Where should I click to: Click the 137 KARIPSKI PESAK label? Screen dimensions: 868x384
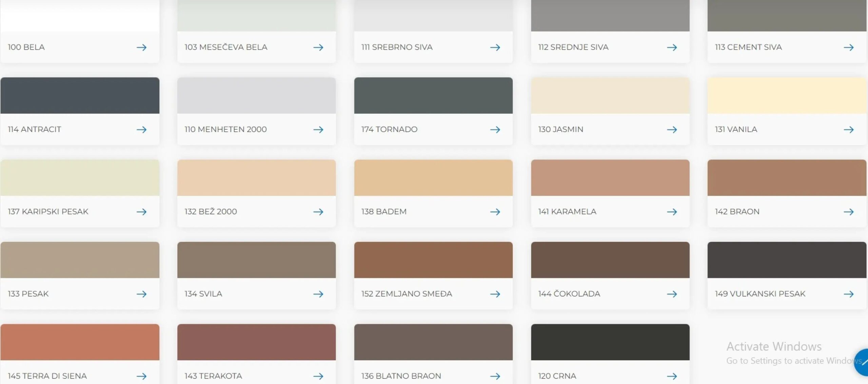[x=48, y=212]
